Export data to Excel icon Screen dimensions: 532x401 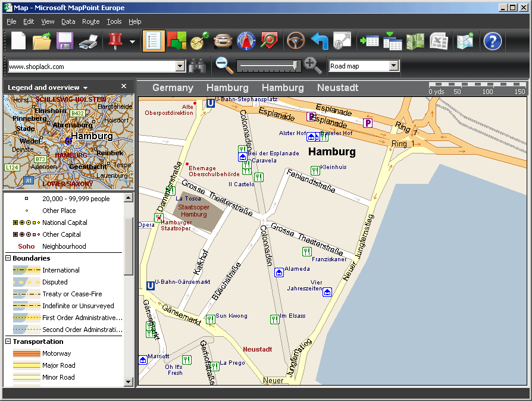pos(439,41)
